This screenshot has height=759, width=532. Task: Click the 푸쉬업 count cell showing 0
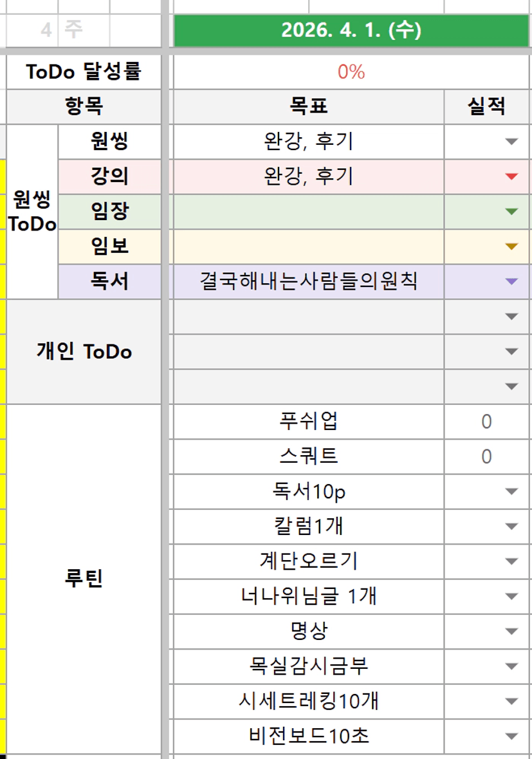pyautogui.click(x=486, y=422)
